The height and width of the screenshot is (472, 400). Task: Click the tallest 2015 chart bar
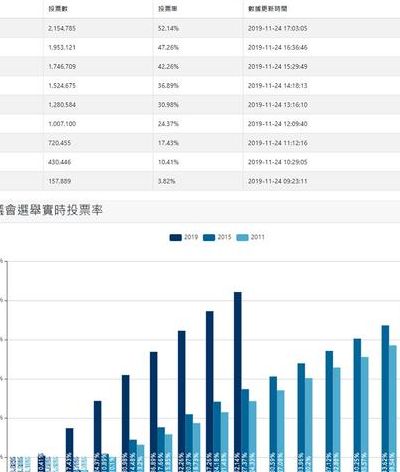pos(385,398)
